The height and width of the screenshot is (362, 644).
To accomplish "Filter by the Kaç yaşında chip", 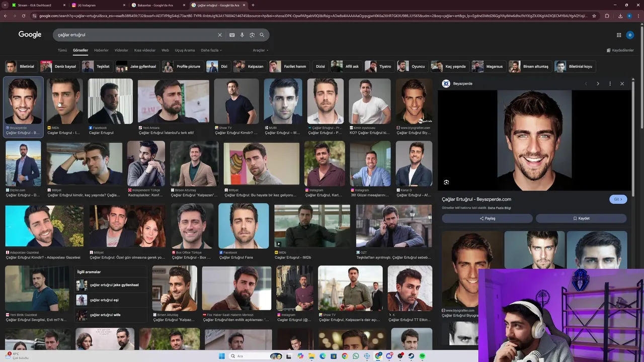I will 450,66.
